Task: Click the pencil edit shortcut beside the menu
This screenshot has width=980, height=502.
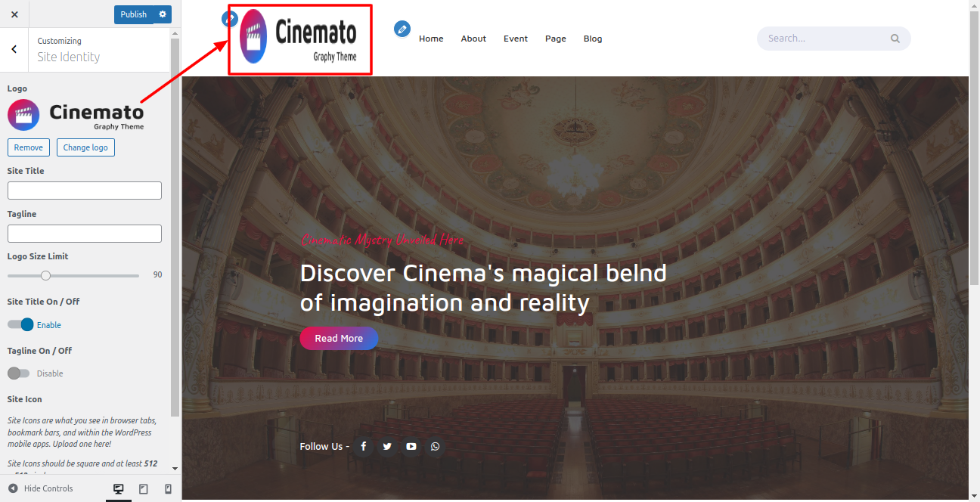Action: 402,29
